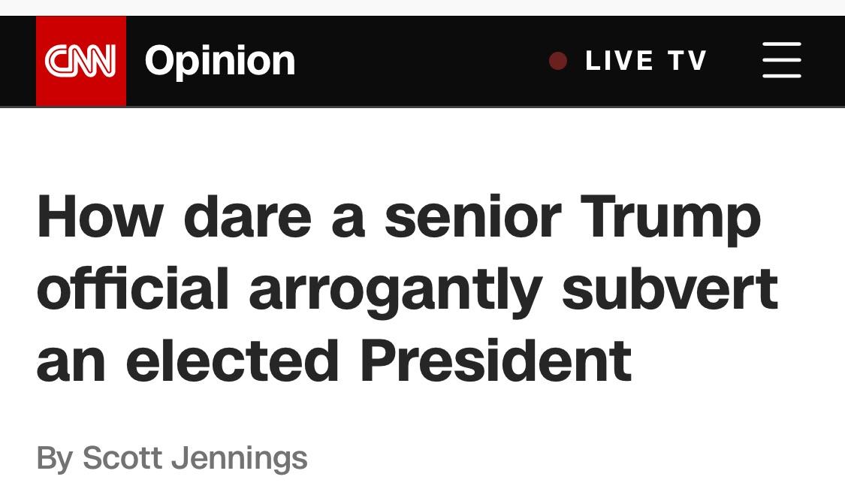845x504 pixels.
Task: Click the "By" text in byline
Action: tap(54, 458)
